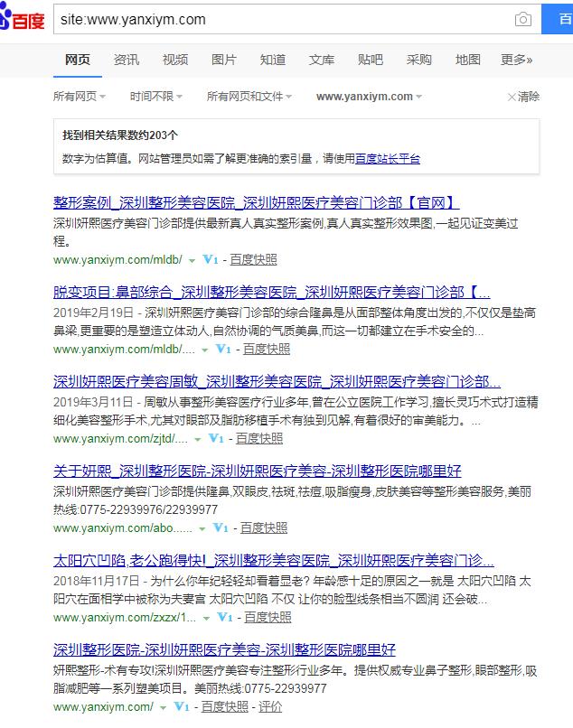This screenshot has width=573, height=728.
Task: Expand arrow next to www.yanxiym.com/ homepage URL
Action: (163, 707)
